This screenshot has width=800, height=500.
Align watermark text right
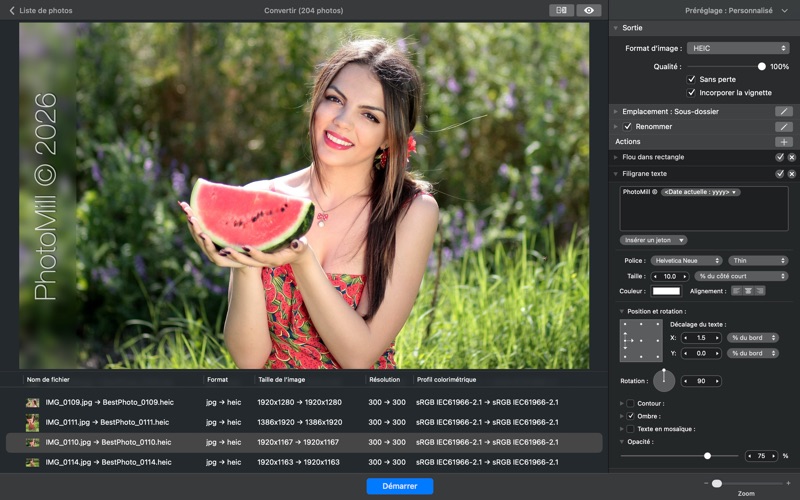(x=760, y=291)
